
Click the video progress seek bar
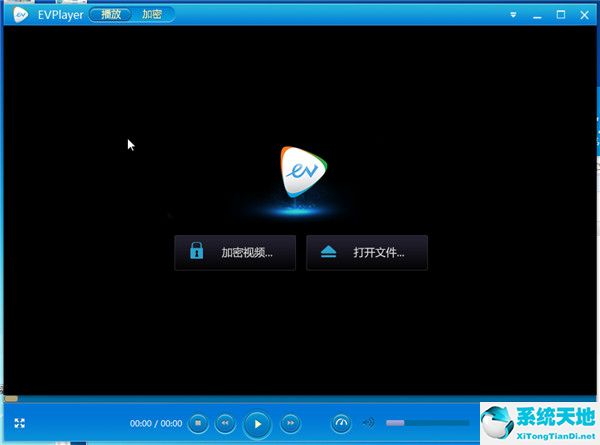click(x=300, y=399)
